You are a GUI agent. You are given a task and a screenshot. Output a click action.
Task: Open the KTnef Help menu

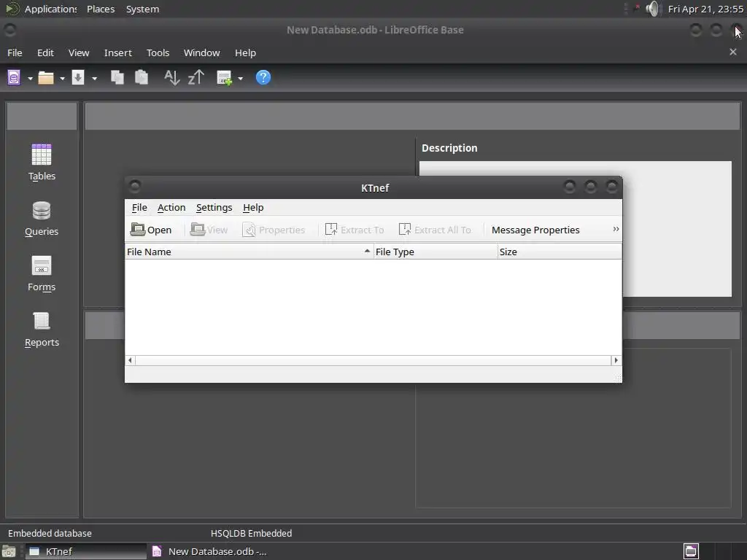point(253,208)
